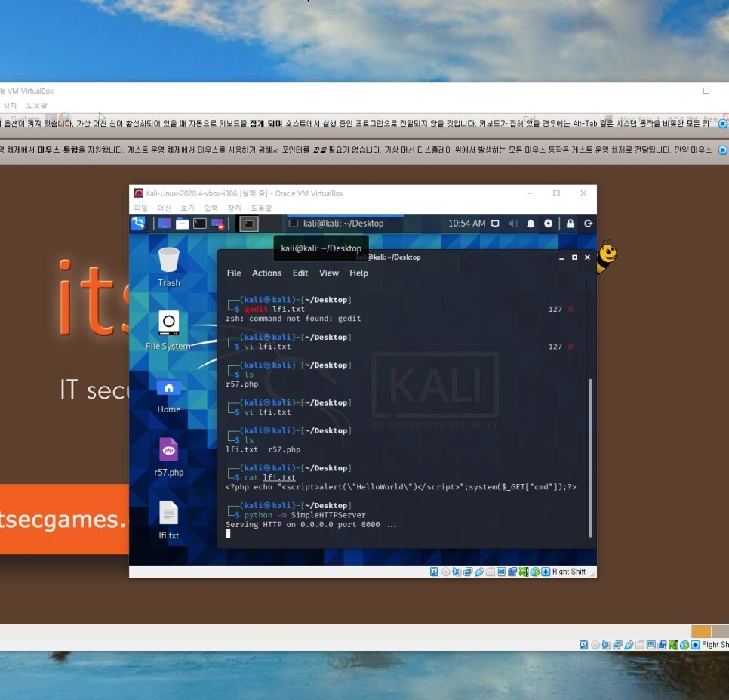Select the workspace switcher box in the Kali panel
Viewport: 729px width, 700px height.
pos(249,224)
